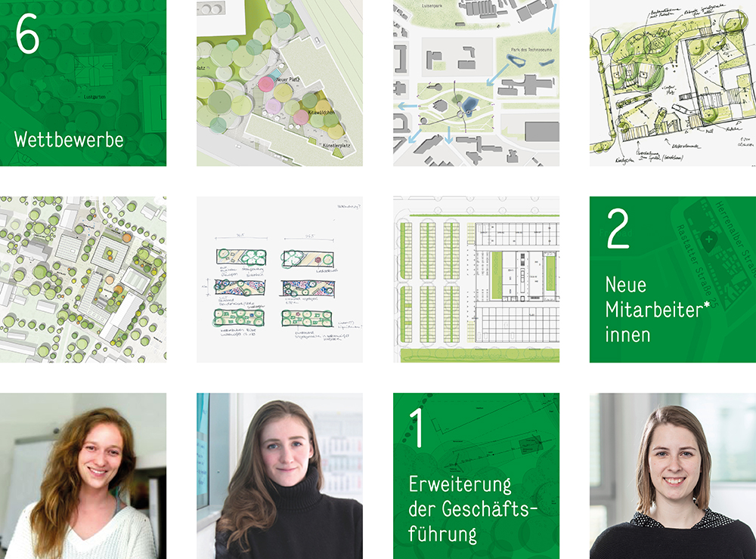Open the aerial neighborhood tree plan thumbnail
The height and width of the screenshot is (559, 756).
[83, 279]
